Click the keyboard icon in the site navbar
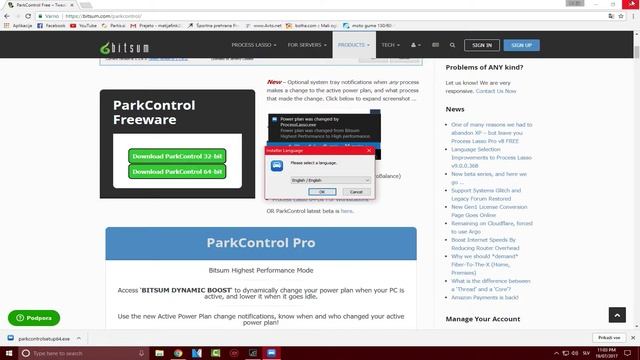640x360 pixels. pyautogui.click(x=436, y=45)
